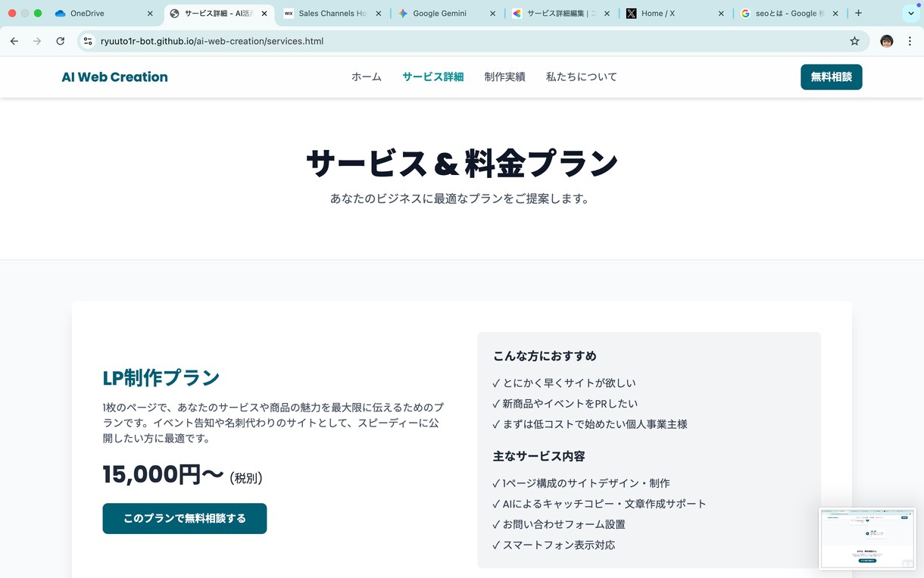Switch to the Sales Channels tab

(x=332, y=13)
